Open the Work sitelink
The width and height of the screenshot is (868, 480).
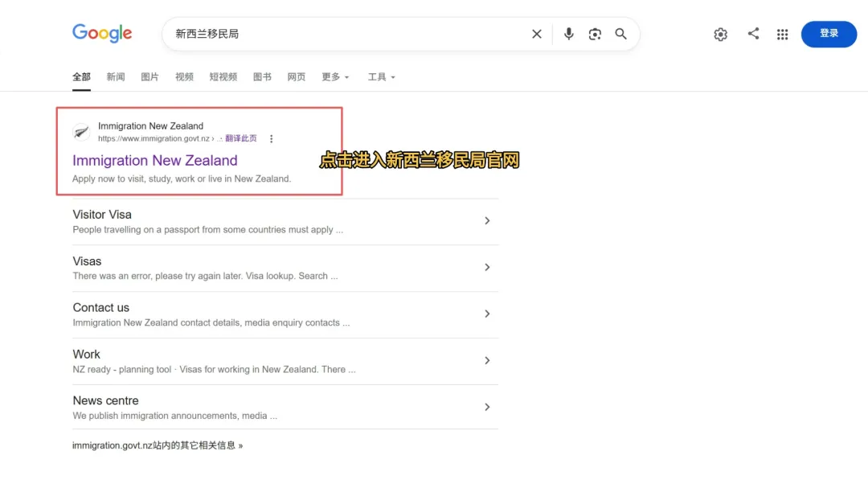click(x=86, y=355)
